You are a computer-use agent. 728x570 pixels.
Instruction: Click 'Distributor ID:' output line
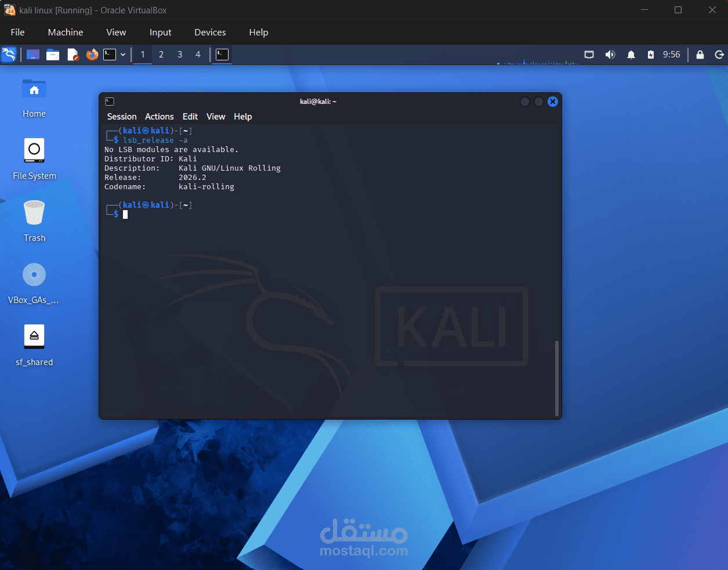pyautogui.click(x=151, y=158)
